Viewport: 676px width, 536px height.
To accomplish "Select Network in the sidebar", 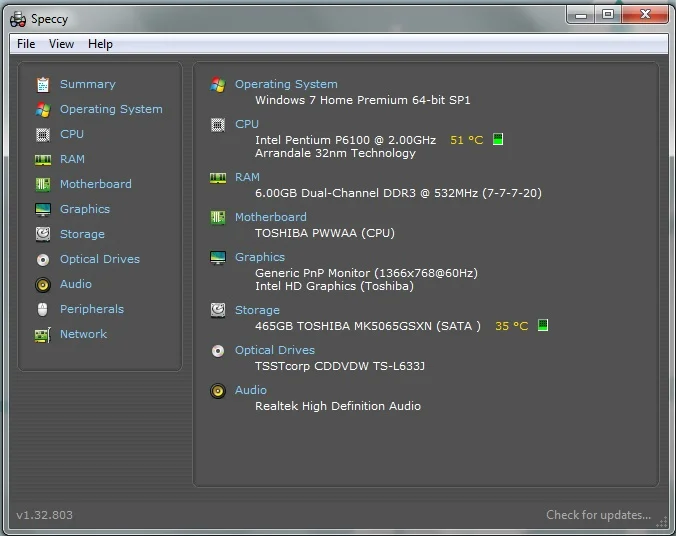I will (x=83, y=334).
